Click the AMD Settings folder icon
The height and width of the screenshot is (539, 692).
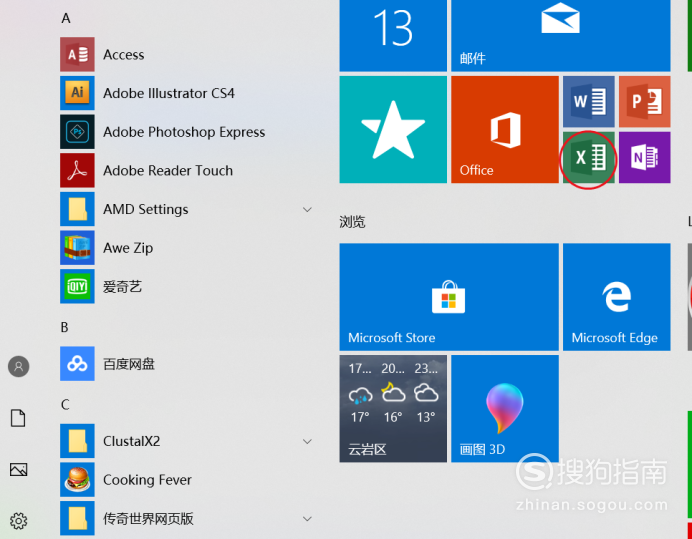pyautogui.click(x=77, y=209)
